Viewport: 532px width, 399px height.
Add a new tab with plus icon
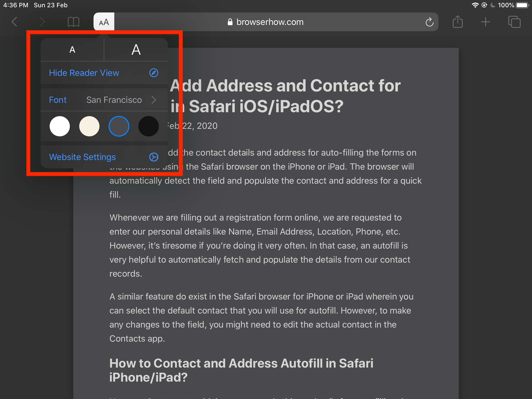pos(486,22)
